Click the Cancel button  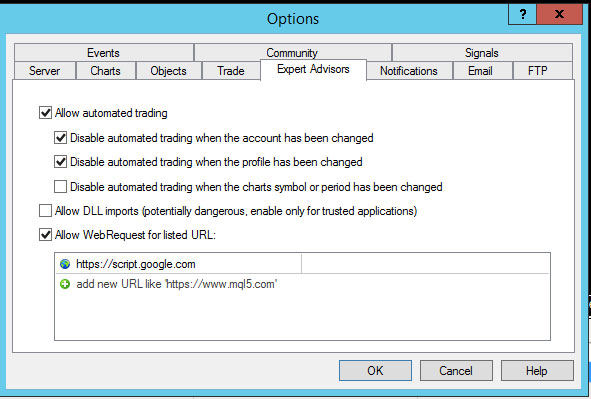[x=456, y=371]
